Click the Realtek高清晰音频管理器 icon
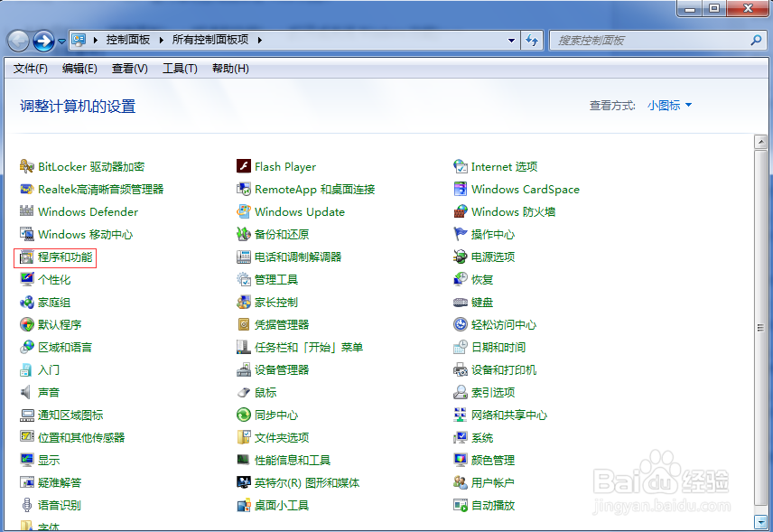This screenshot has height=532, width=773. pos(26,190)
